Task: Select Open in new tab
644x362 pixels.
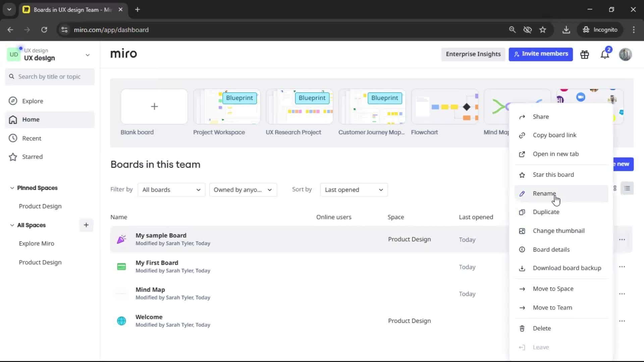Action: pos(561,154)
